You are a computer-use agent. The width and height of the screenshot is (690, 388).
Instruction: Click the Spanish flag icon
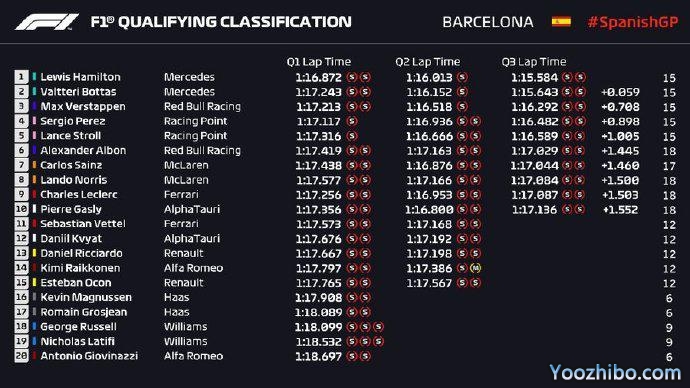point(561,22)
